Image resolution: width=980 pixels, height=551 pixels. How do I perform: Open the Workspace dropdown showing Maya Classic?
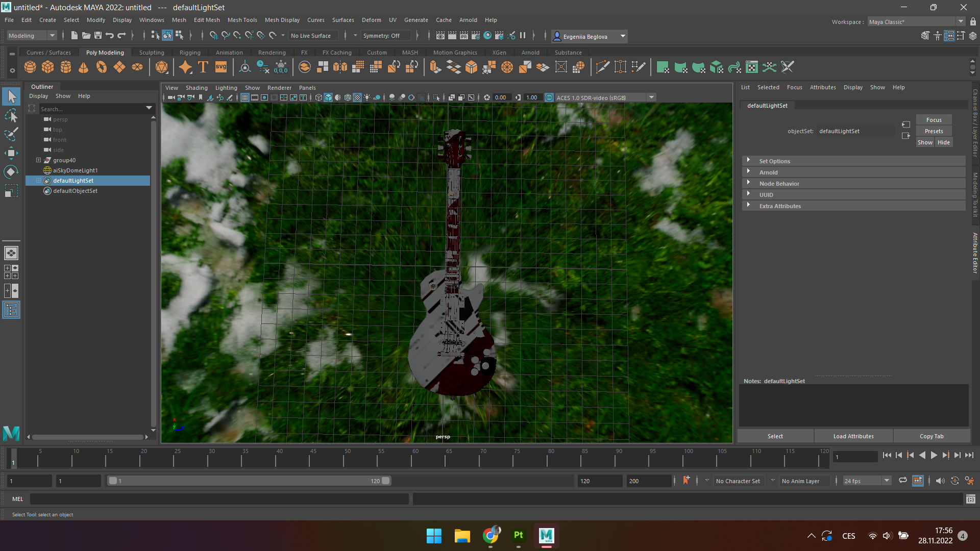962,21
